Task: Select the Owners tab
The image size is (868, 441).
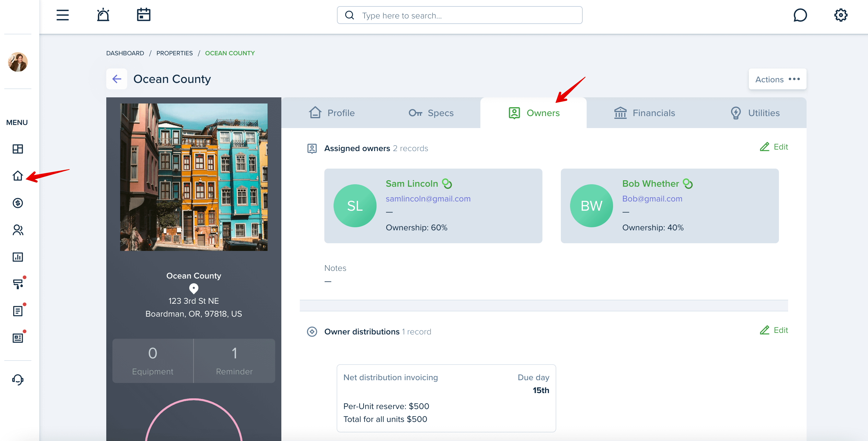Action: [534, 113]
